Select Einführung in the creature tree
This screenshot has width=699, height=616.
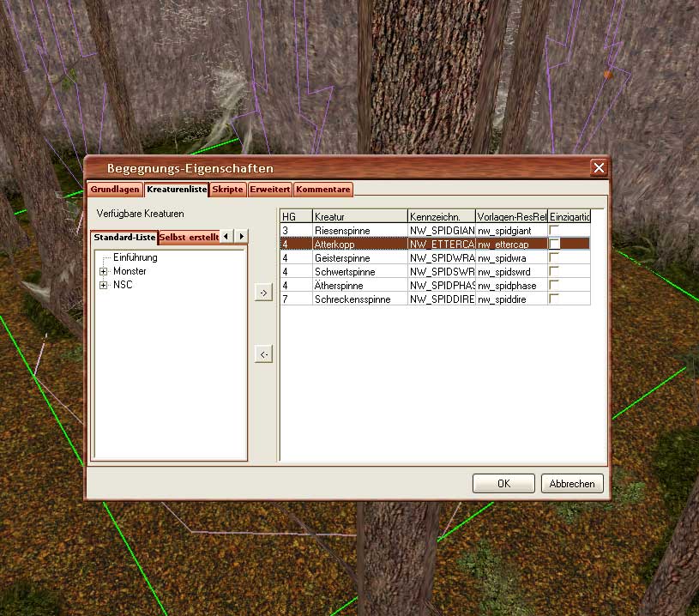tap(135, 257)
